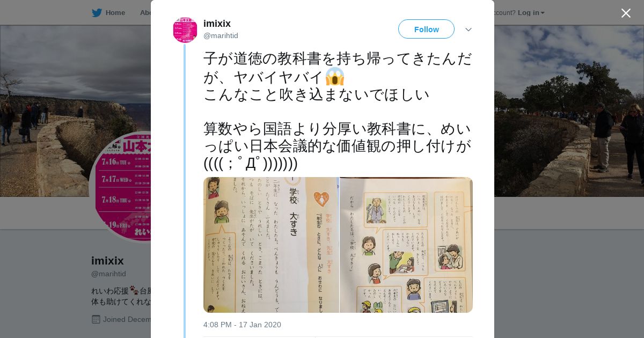The image size is (644, 338).
Task: Click the imixix name in profile sidebar
Action: tap(107, 261)
